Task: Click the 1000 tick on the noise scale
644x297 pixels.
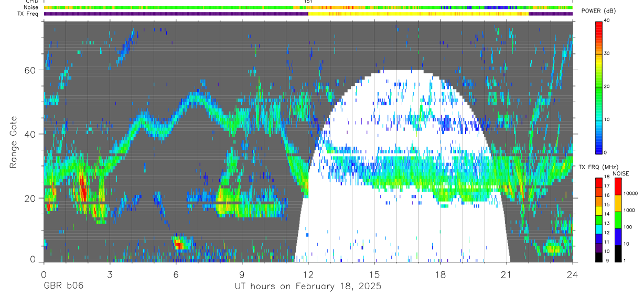Action: click(x=629, y=211)
